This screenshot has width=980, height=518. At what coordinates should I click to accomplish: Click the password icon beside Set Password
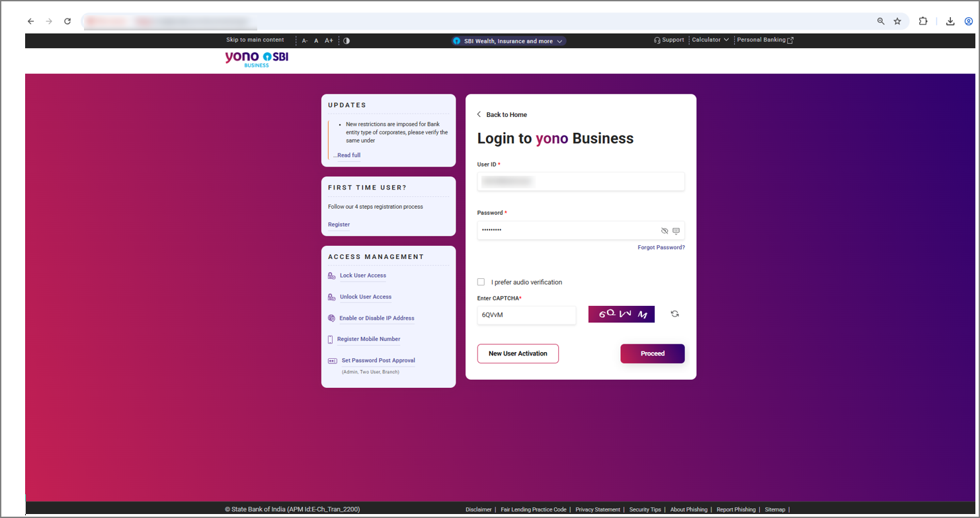pyautogui.click(x=333, y=361)
